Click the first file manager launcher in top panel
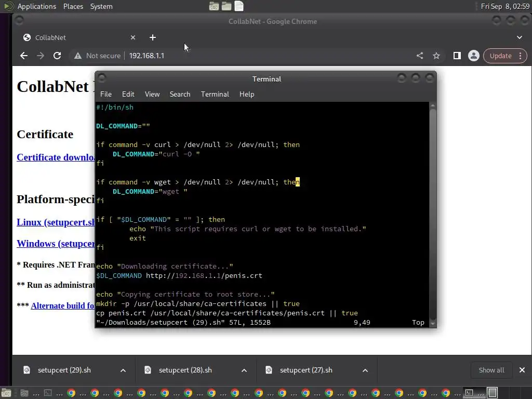Image resolution: width=532 pixels, height=399 pixels. (214, 6)
